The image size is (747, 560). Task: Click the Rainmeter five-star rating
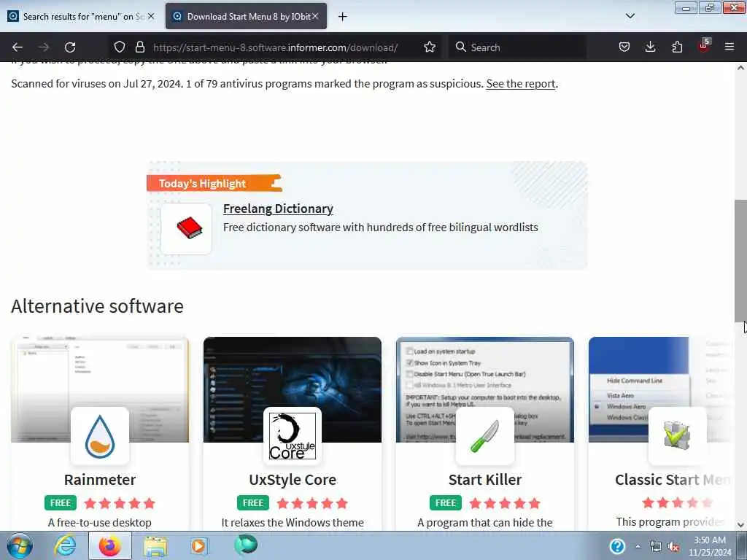(x=120, y=503)
